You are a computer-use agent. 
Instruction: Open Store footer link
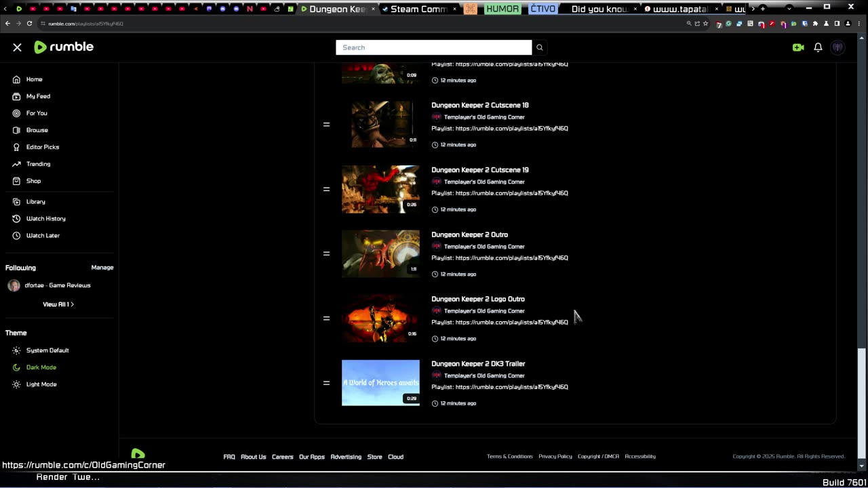(x=375, y=457)
